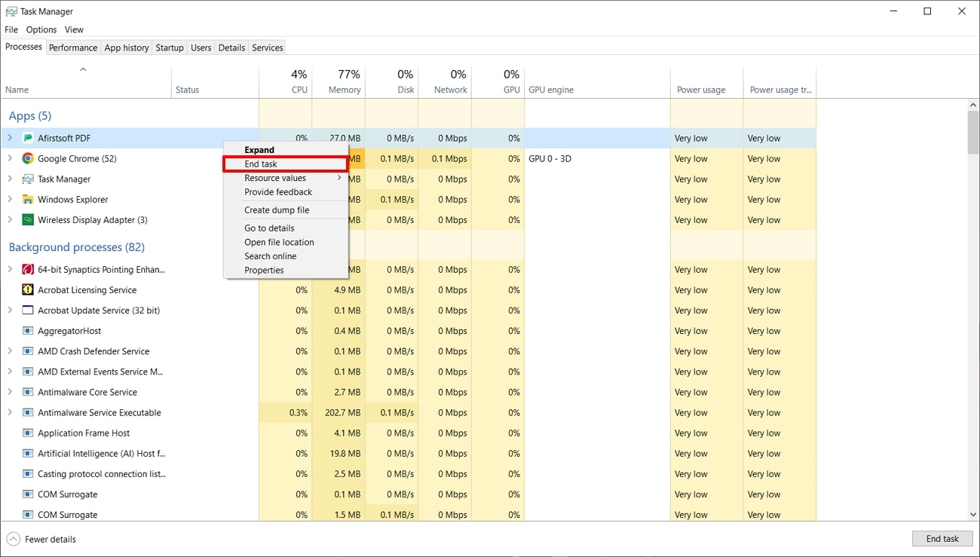Switch to the App history tab
Screen dimensions: 980x557
click(x=127, y=47)
